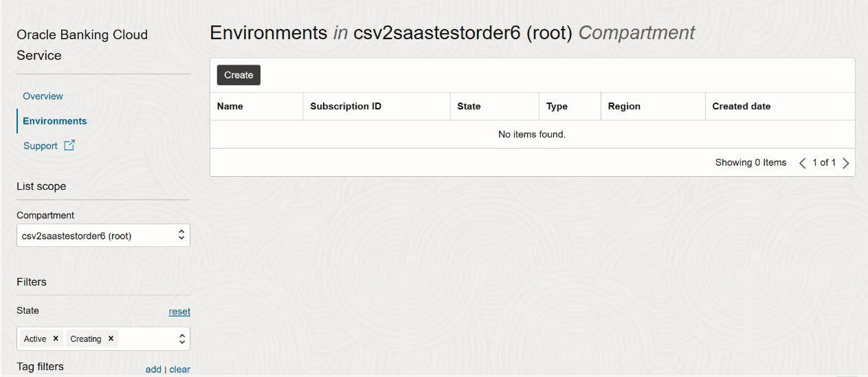Image resolution: width=868 pixels, height=377 pixels.
Task: Click the Region column header
Action: click(624, 107)
